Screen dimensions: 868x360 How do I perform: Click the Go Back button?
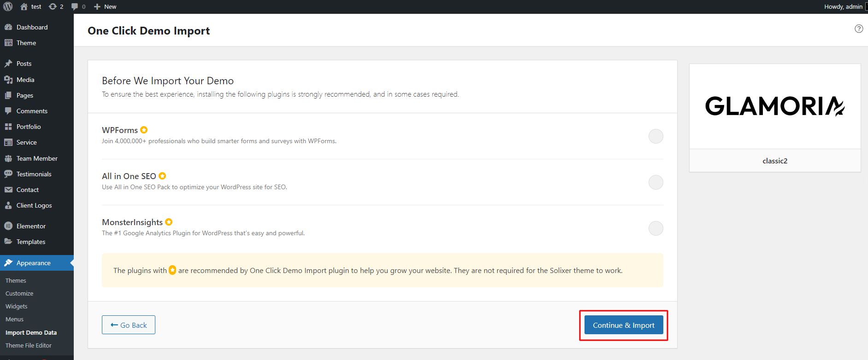point(129,325)
